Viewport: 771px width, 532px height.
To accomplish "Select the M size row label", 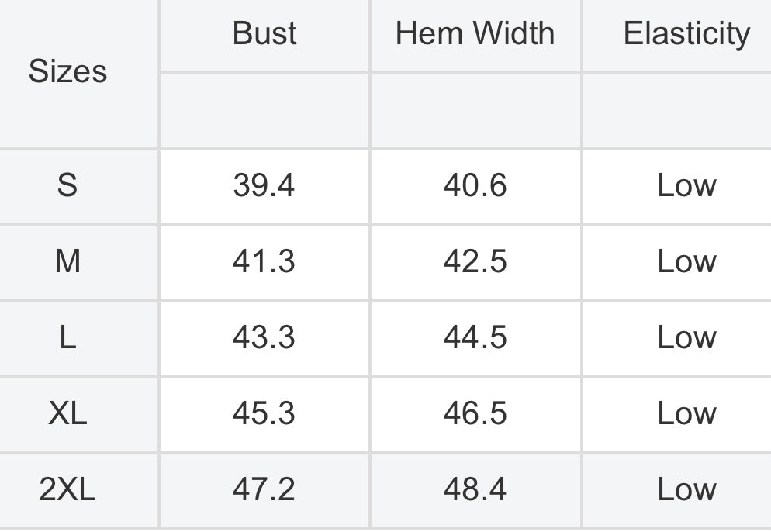I will 67,261.
